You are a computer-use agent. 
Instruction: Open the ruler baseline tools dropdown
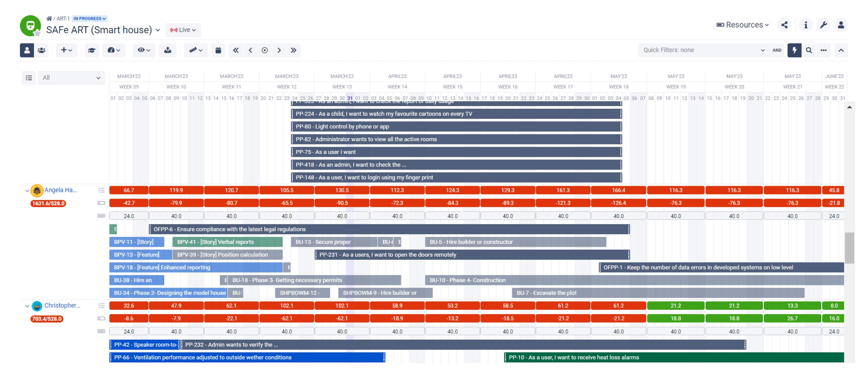[x=195, y=50]
